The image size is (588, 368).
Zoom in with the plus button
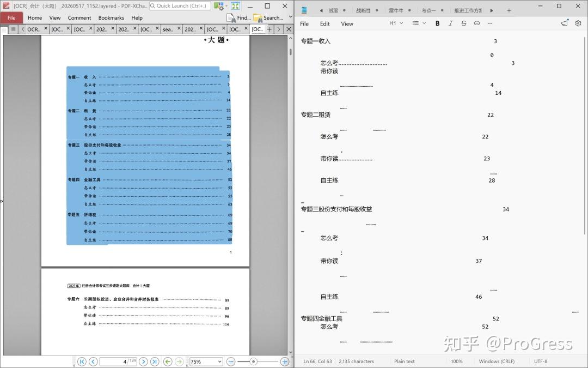click(x=285, y=361)
